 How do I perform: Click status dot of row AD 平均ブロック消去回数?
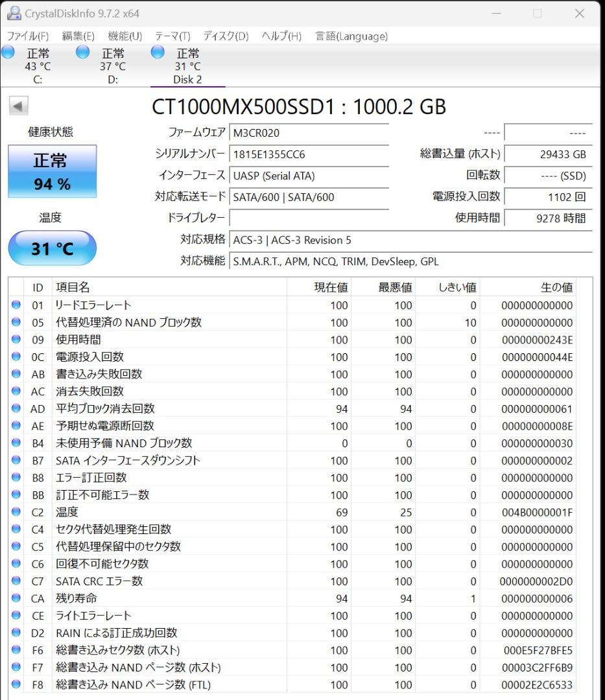16,408
